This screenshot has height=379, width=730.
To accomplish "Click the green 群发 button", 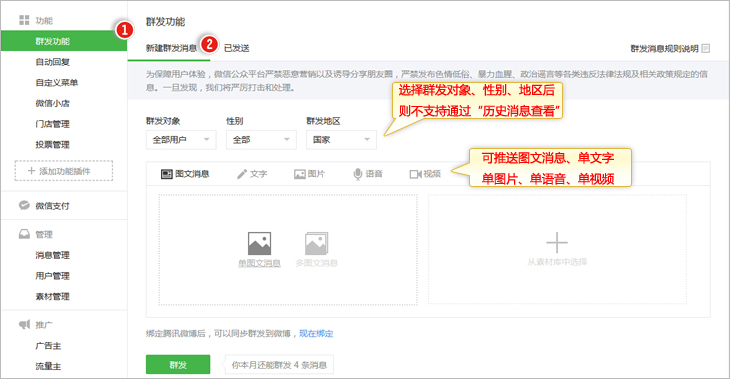I will pyautogui.click(x=178, y=365).
